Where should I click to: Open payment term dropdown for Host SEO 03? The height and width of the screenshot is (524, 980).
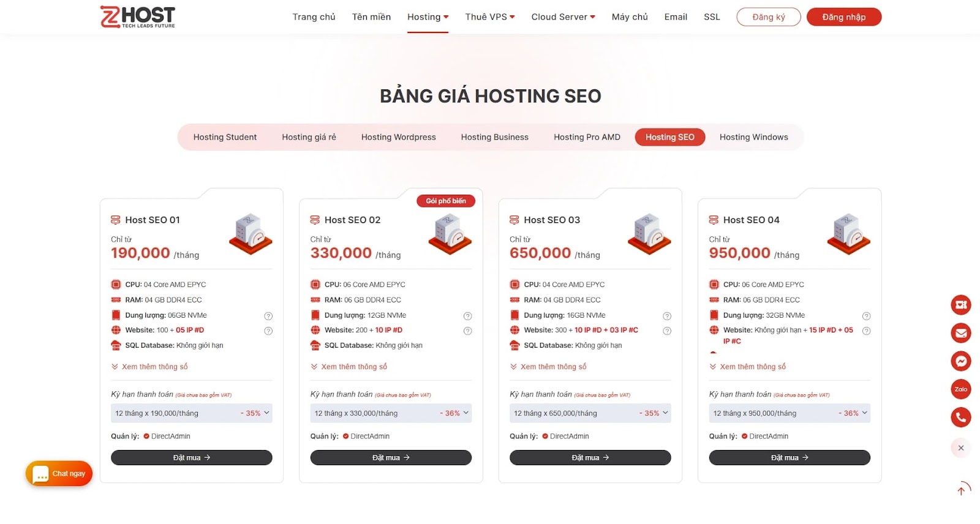590,413
